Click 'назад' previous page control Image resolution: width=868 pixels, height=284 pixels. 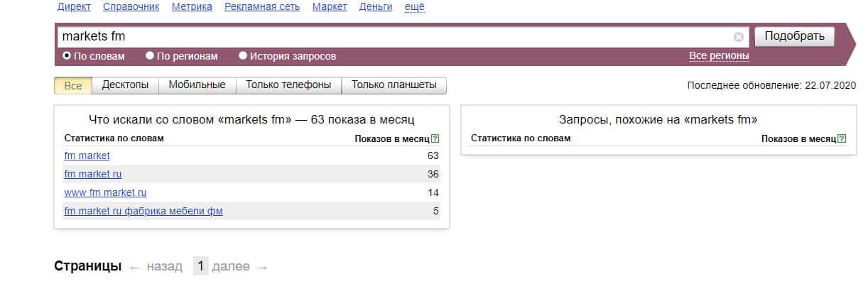[164, 267]
